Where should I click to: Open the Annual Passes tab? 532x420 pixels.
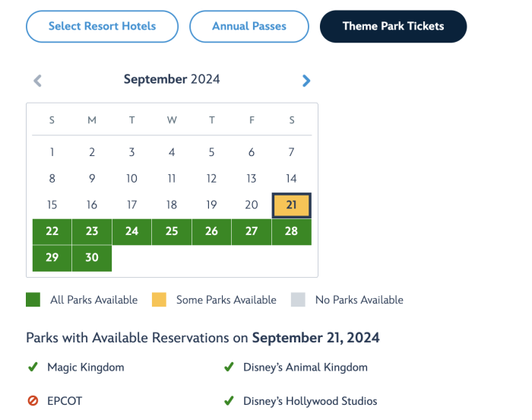tap(249, 26)
